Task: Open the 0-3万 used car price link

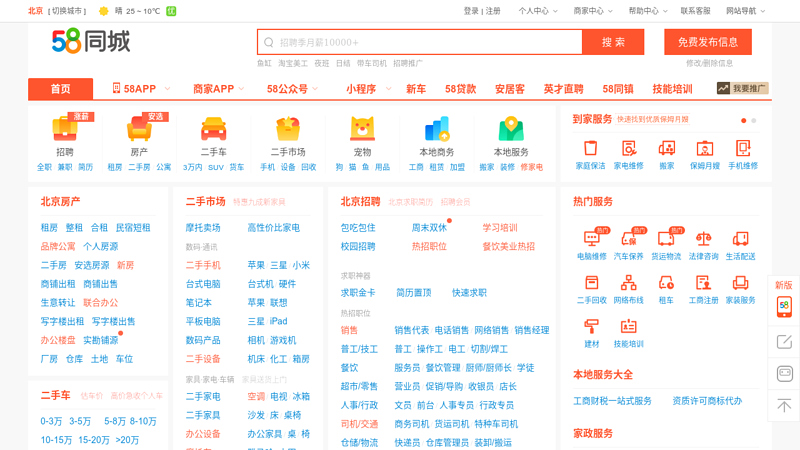Action: pos(52,421)
